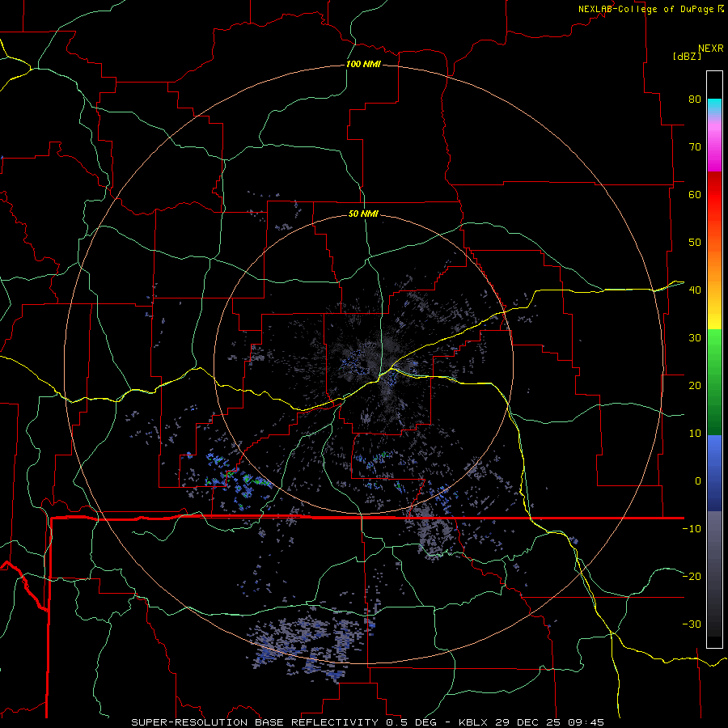
Task: Click the blue section of the reflectivity color bar
Action: click(714, 473)
